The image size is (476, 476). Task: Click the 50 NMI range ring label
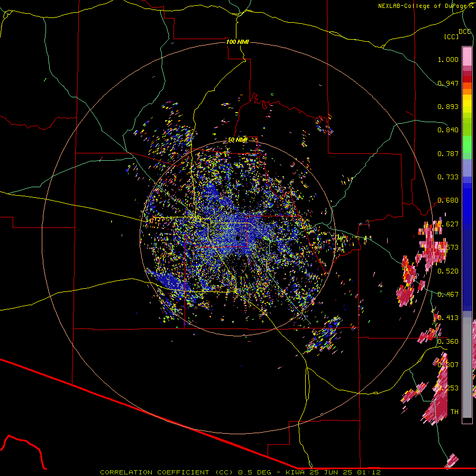click(237, 140)
